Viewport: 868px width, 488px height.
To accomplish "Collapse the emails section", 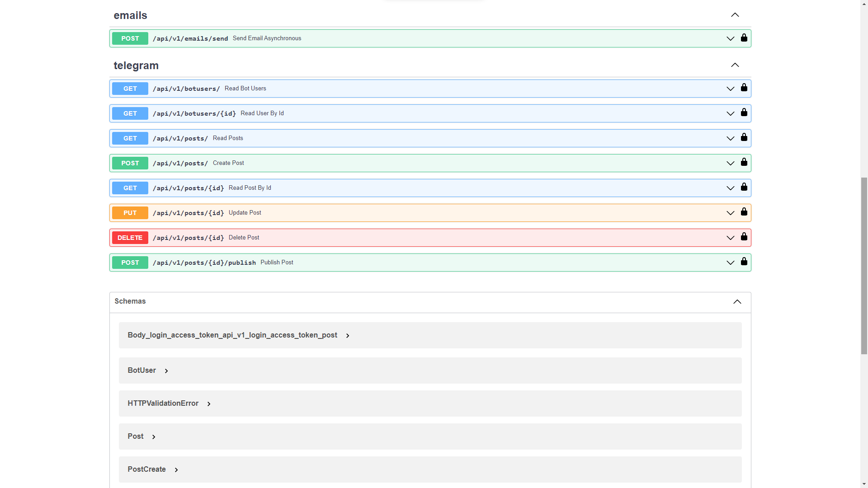I will 735,14.
